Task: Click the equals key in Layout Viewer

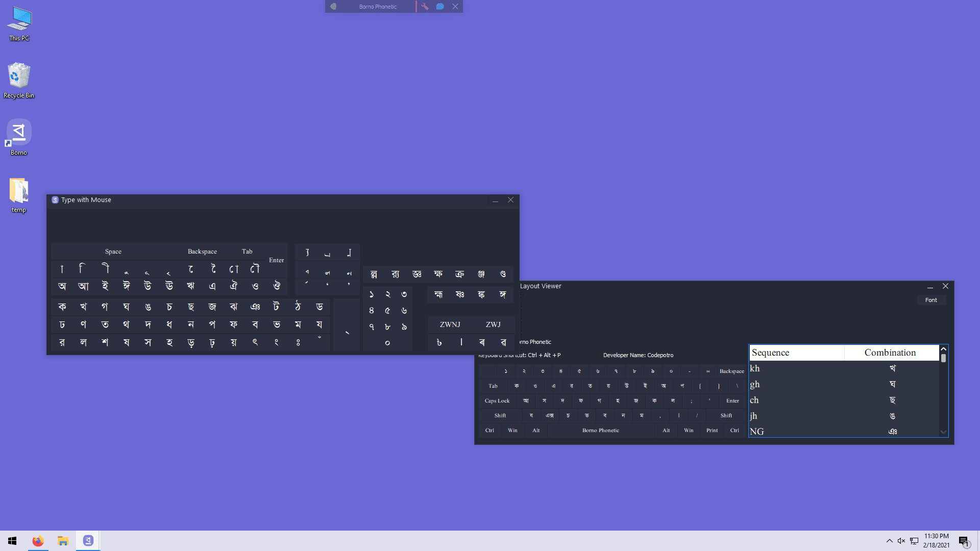Action: pyautogui.click(x=708, y=371)
